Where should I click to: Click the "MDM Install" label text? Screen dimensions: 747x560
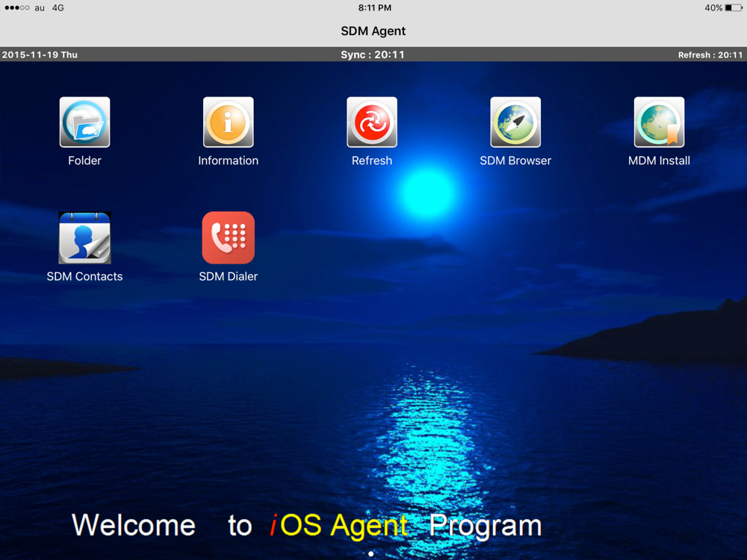(659, 161)
